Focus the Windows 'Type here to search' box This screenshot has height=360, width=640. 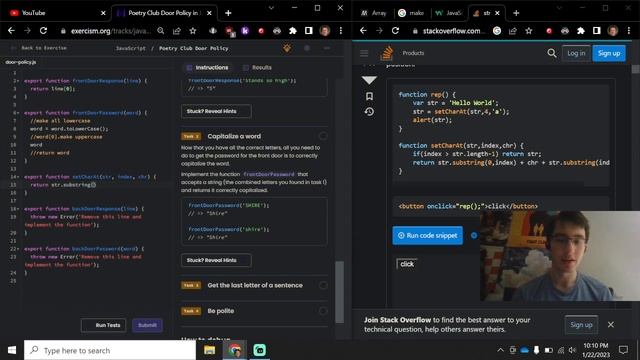pos(110,350)
